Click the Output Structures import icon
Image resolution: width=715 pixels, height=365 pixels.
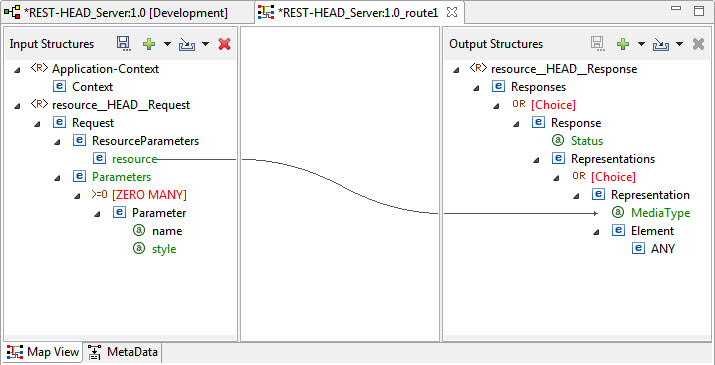[x=660, y=44]
